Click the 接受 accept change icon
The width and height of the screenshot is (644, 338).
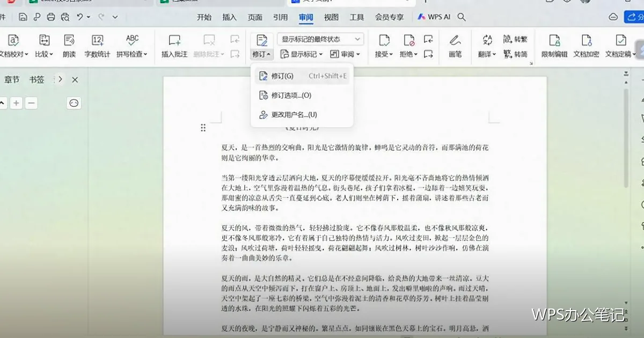coord(384,40)
